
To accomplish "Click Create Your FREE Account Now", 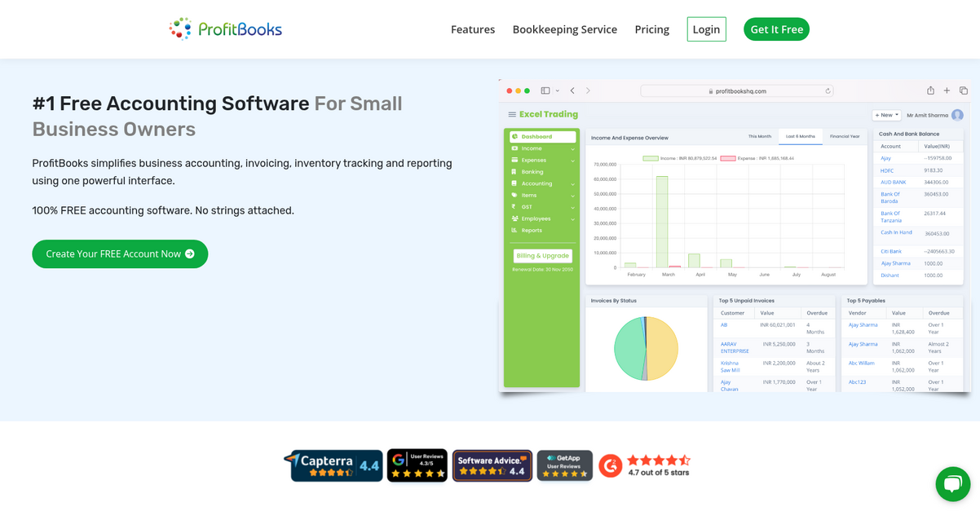I will [x=120, y=253].
